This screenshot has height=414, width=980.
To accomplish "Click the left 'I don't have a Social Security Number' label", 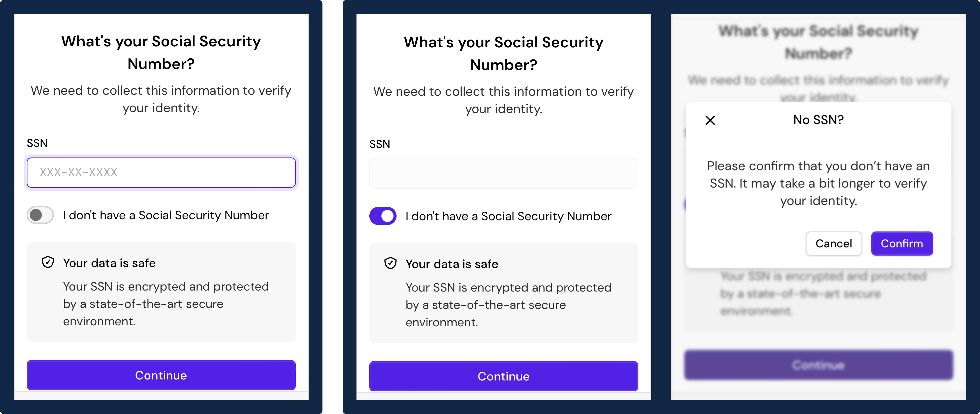I will pyautogui.click(x=166, y=215).
